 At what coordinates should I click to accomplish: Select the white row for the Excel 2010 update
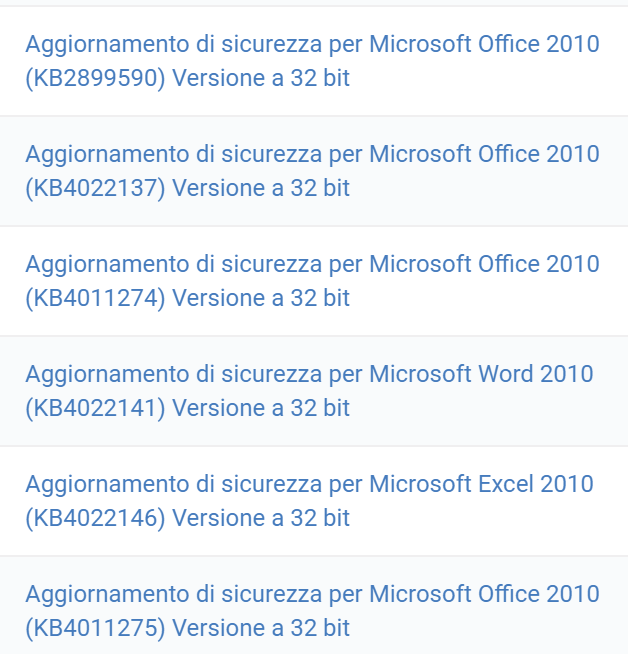tap(314, 501)
